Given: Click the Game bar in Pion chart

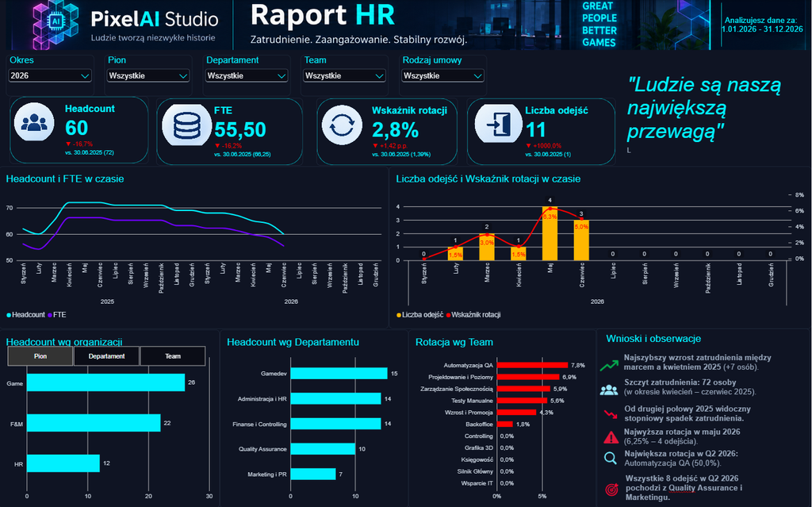Looking at the screenshot, I should pyautogui.click(x=105, y=382).
